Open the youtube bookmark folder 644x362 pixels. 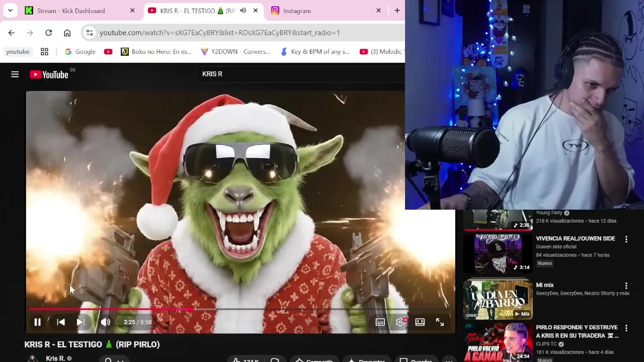tap(18, 52)
